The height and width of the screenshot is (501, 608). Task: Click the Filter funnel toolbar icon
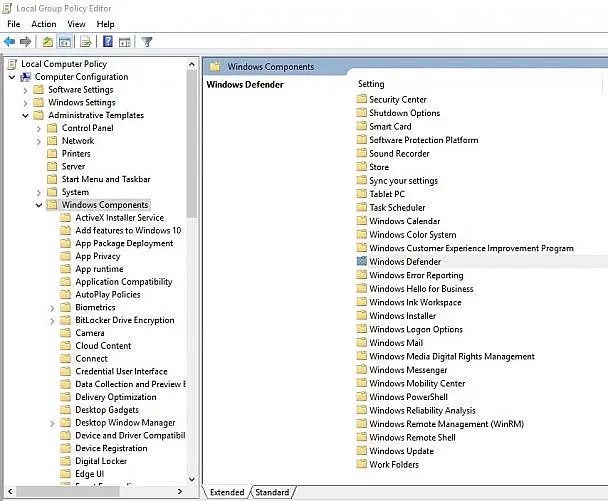(147, 41)
